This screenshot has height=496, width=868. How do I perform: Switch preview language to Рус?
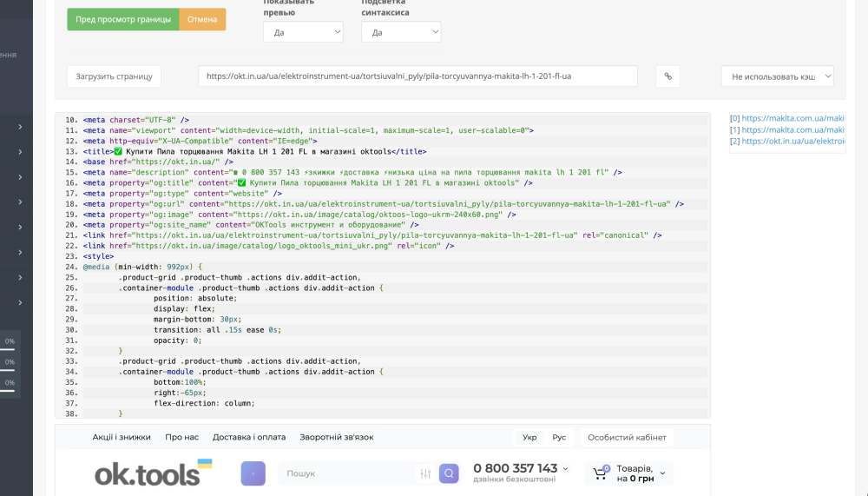coord(559,437)
